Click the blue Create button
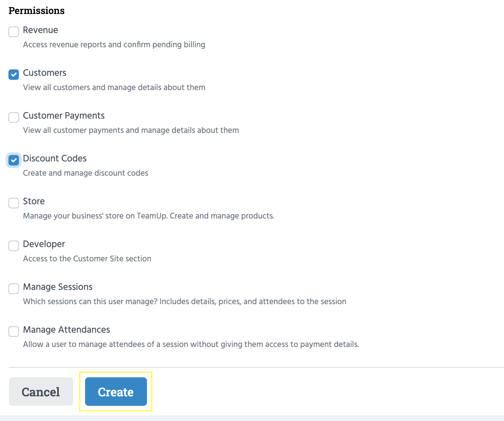Screen dimensions: 504x421 pos(116,392)
